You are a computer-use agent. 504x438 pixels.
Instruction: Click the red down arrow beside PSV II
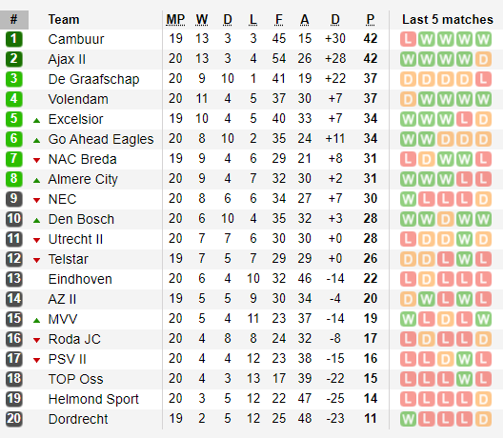click(x=36, y=361)
